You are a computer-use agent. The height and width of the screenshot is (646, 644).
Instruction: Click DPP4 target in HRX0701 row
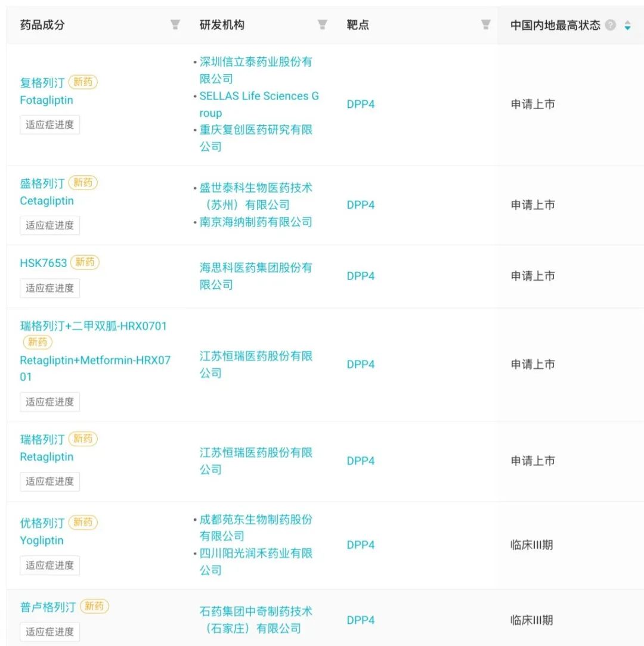(x=360, y=364)
